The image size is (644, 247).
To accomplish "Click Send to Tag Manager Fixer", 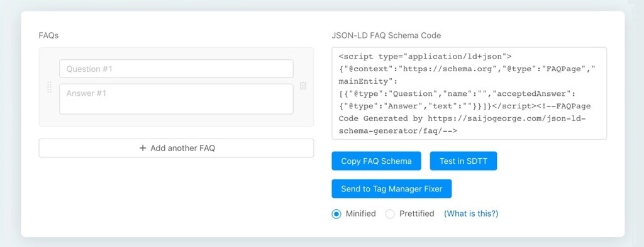I will [x=391, y=189].
